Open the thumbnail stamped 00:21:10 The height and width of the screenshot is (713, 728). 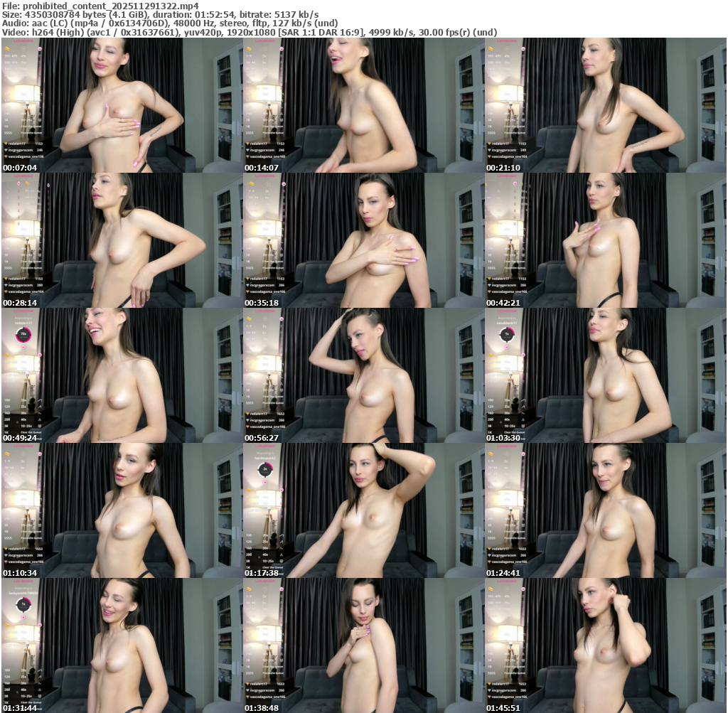(x=606, y=105)
